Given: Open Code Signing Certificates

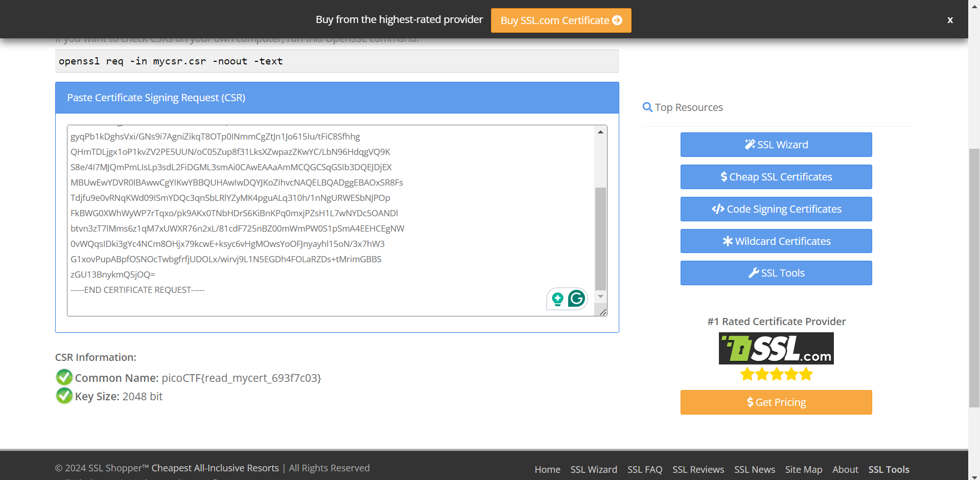Looking at the screenshot, I should click(x=776, y=209).
